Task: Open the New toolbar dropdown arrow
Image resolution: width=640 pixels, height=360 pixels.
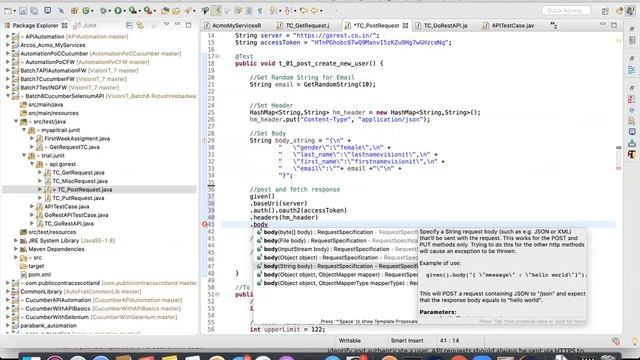Action: 14,11
